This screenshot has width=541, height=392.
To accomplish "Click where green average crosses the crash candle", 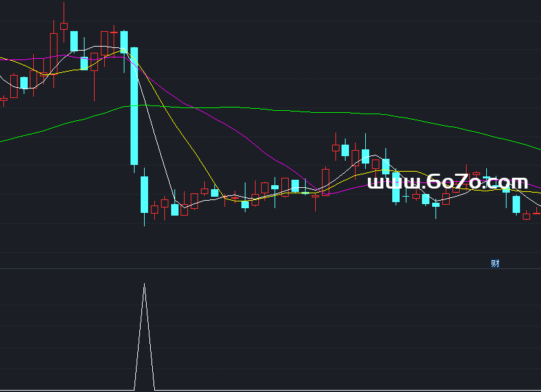I will click(x=135, y=106).
